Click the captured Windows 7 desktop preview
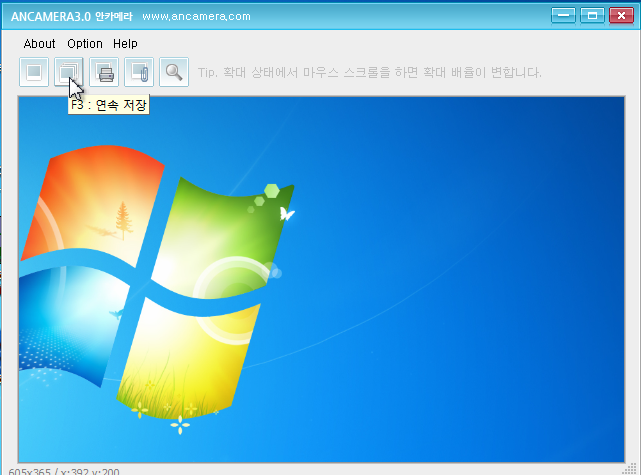The height and width of the screenshot is (475, 641). pos(321,280)
